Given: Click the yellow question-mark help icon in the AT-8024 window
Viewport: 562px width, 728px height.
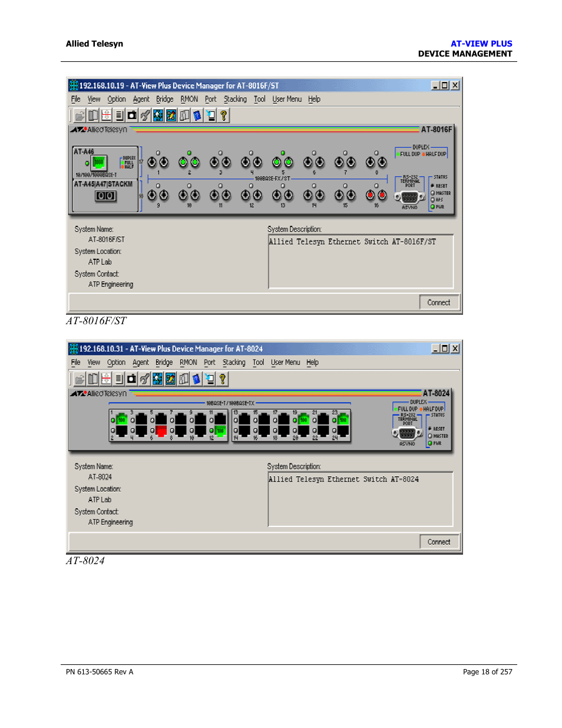Looking at the screenshot, I should 223,379.
